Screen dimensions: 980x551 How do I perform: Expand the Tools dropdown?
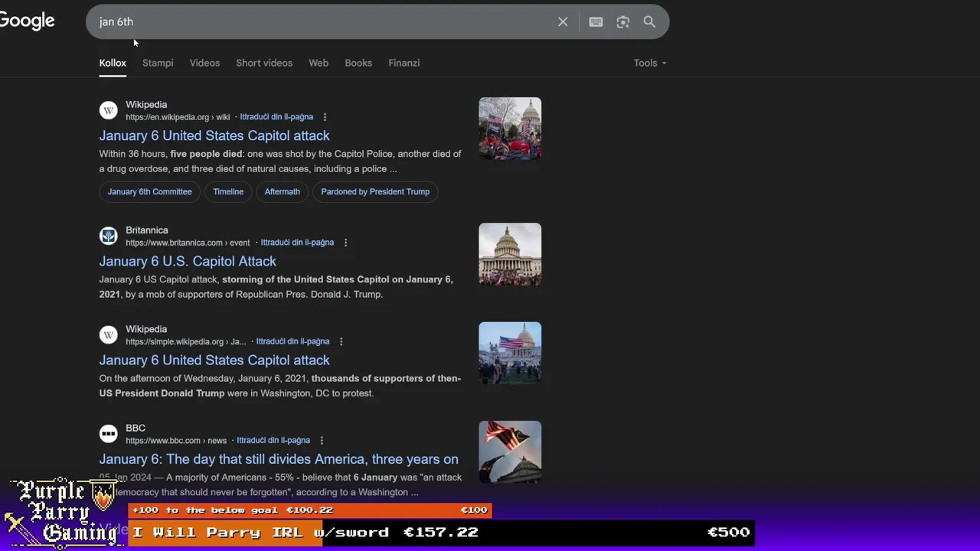click(x=649, y=63)
